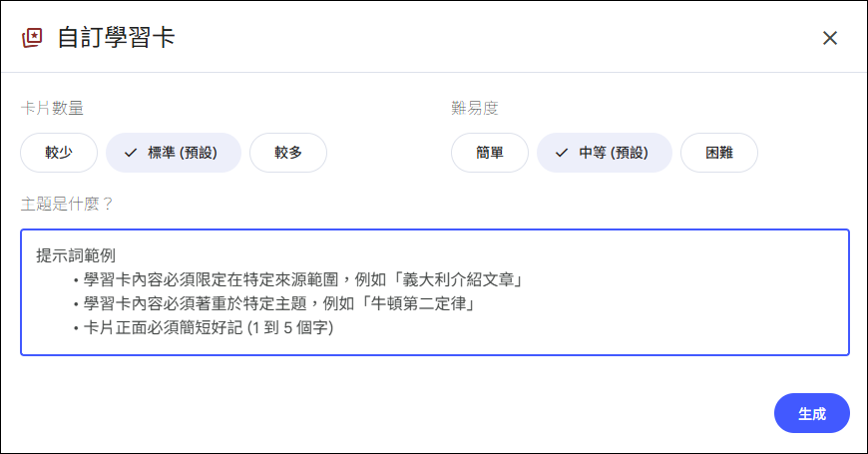
Task: Select 較少 for card quantity
Action: 59,153
